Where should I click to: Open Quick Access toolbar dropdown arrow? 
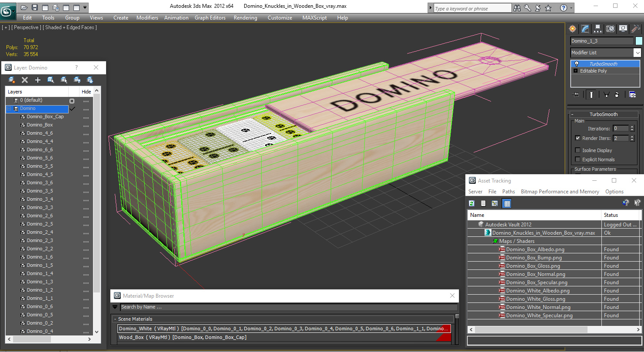pos(85,7)
